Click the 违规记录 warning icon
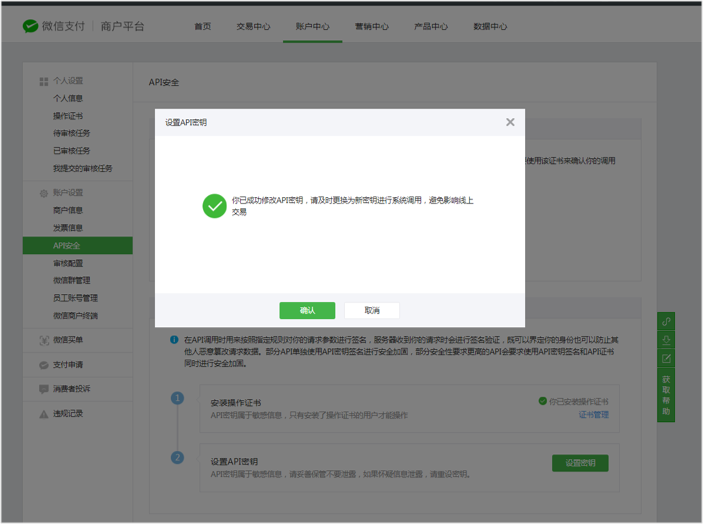The height and width of the screenshot is (524, 703). (44, 413)
